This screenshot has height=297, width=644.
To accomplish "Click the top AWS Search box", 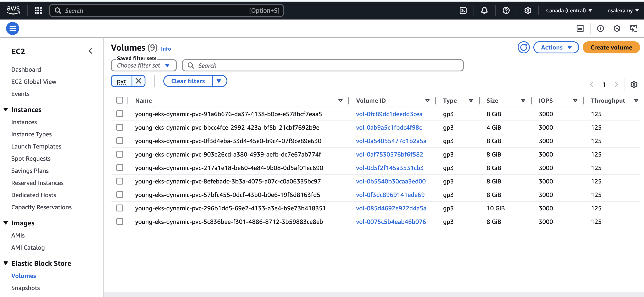I will pos(166,10).
